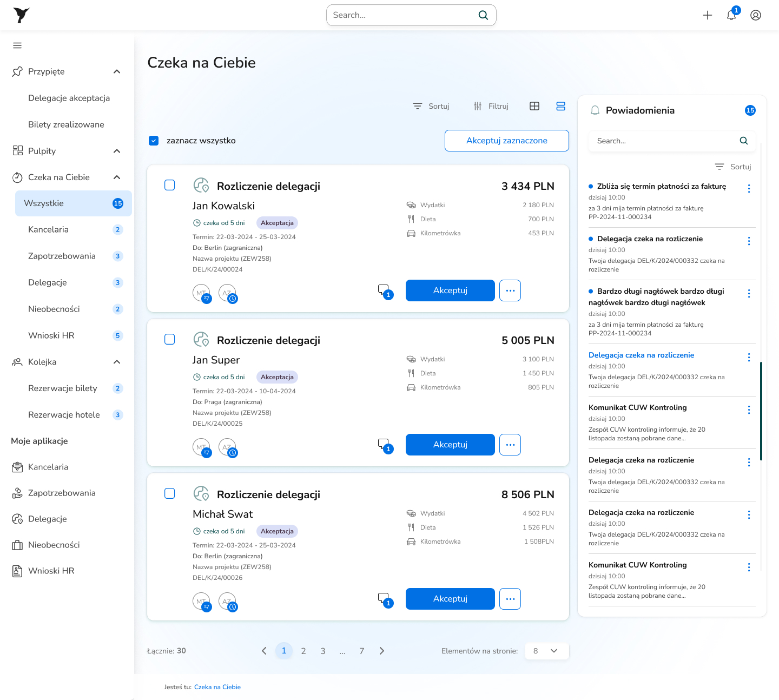
Task: Click the AZ avatar on Michał Swat card
Action: (227, 601)
